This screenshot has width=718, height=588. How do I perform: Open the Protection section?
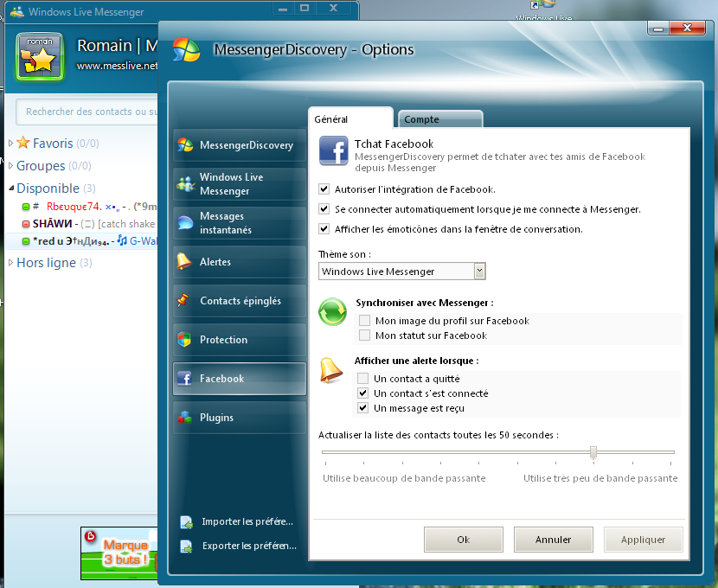240,339
